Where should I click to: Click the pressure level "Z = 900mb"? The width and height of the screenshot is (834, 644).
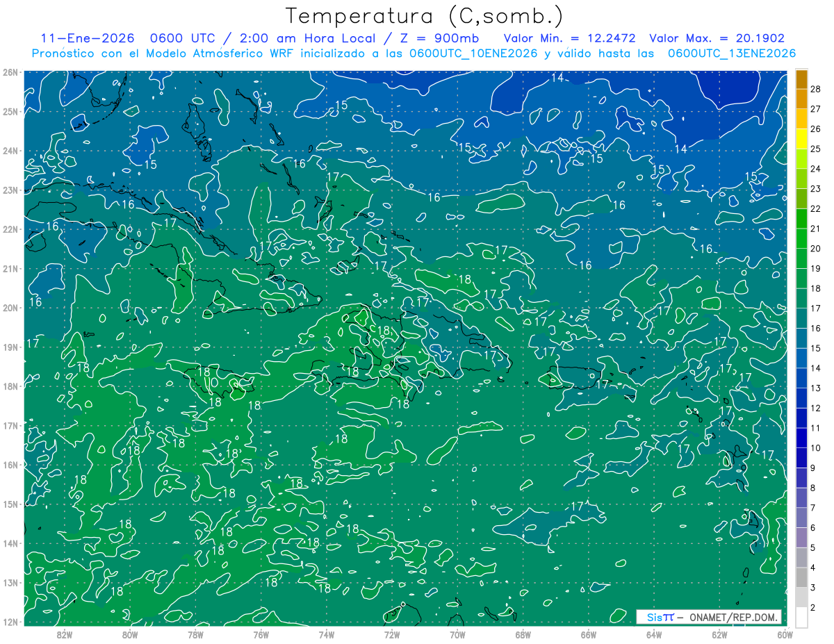439,39
